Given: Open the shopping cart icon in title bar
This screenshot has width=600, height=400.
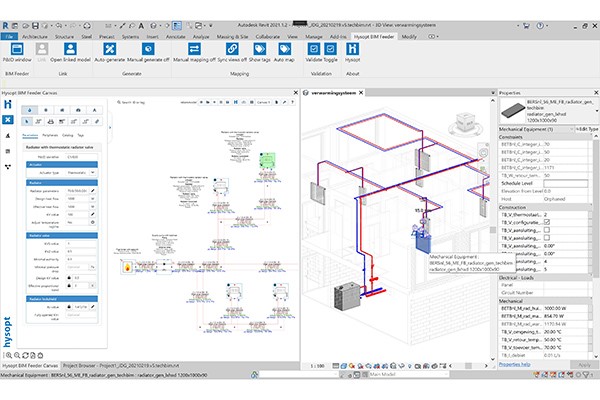Looking at the screenshot, I should (x=526, y=26).
